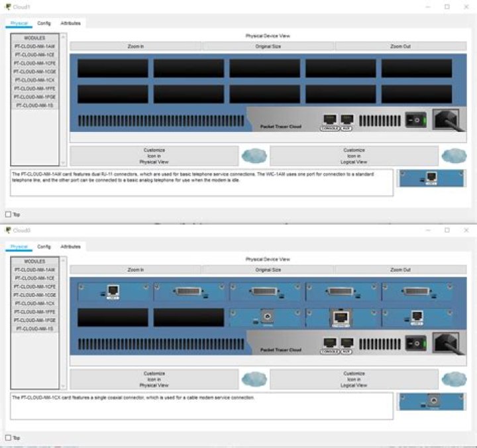
Task: Click the Cloud0 window title icon
Action: [8, 230]
